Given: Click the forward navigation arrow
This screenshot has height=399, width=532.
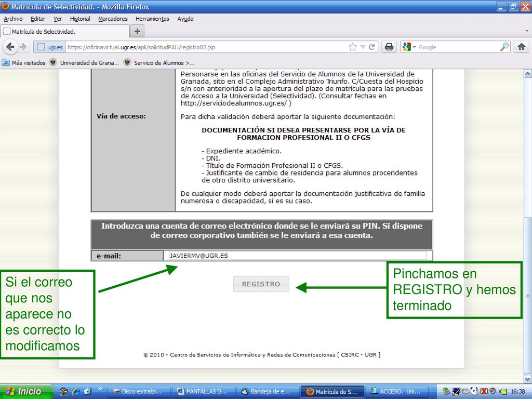Looking at the screenshot, I should (x=23, y=47).
